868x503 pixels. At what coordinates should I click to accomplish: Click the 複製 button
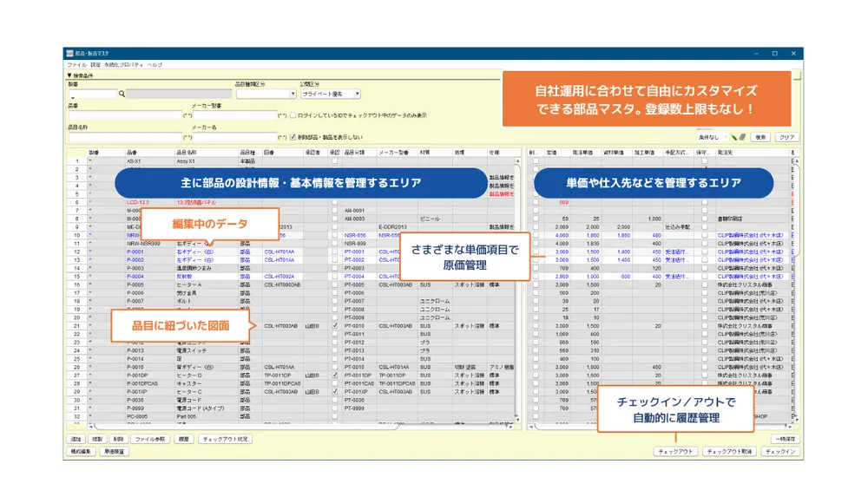(x=97, y=440)
